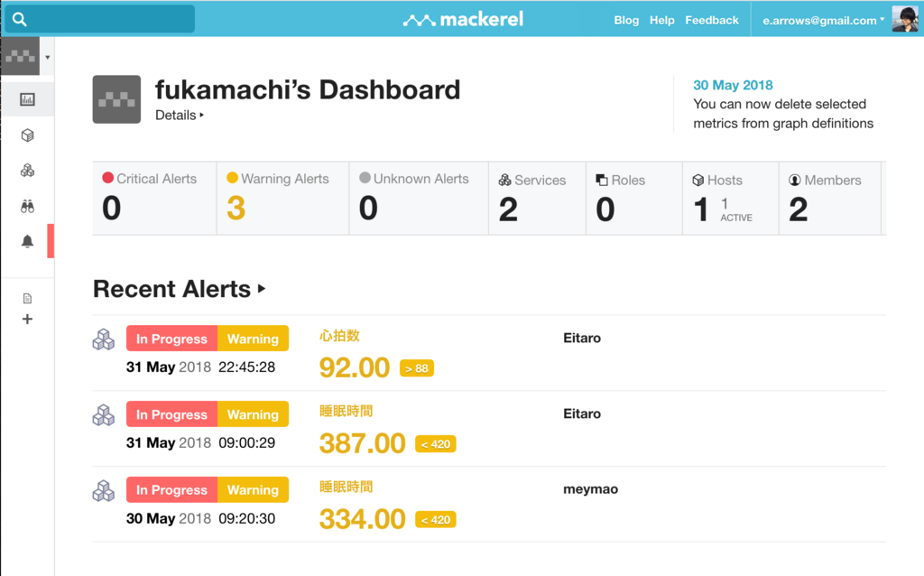Open the 30 May 2018 news link

[733, 85]
